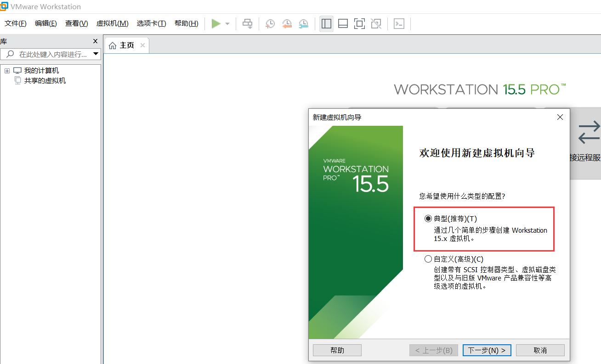Screen dimensions: 601x364
Task: Open wizard help via 帮助 button
Action: pyautogui.click(x=337, y=350)
